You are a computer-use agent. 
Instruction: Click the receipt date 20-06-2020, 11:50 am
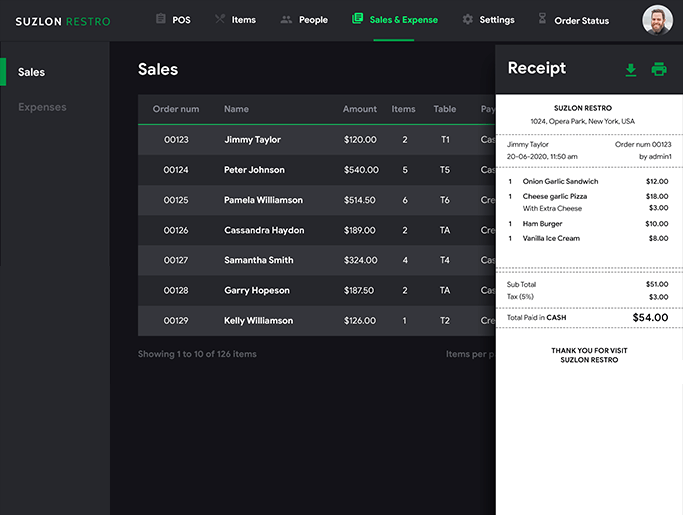coord(542,156)
